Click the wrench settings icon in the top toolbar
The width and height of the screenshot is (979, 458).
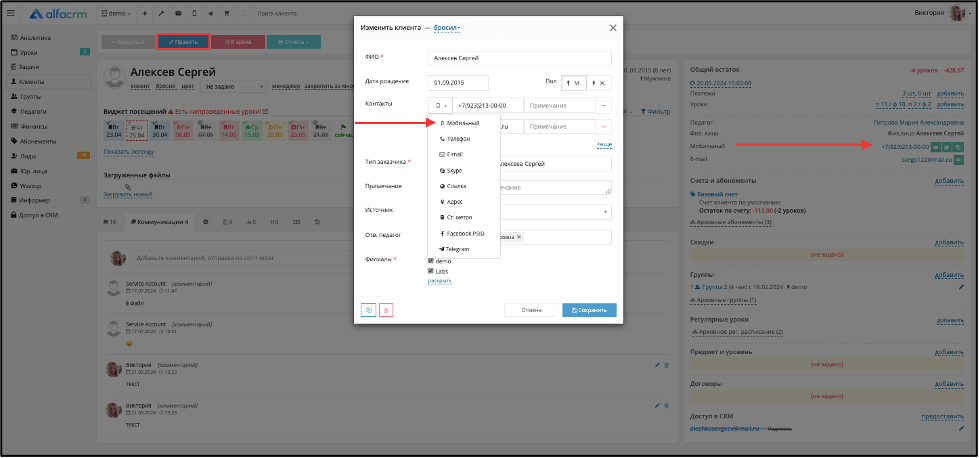[161, 14]
